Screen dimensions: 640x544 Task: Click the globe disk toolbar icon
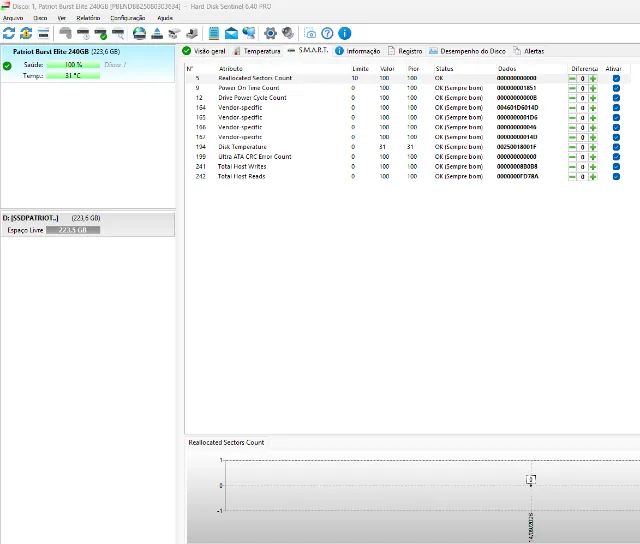click(x=140, y=33)
